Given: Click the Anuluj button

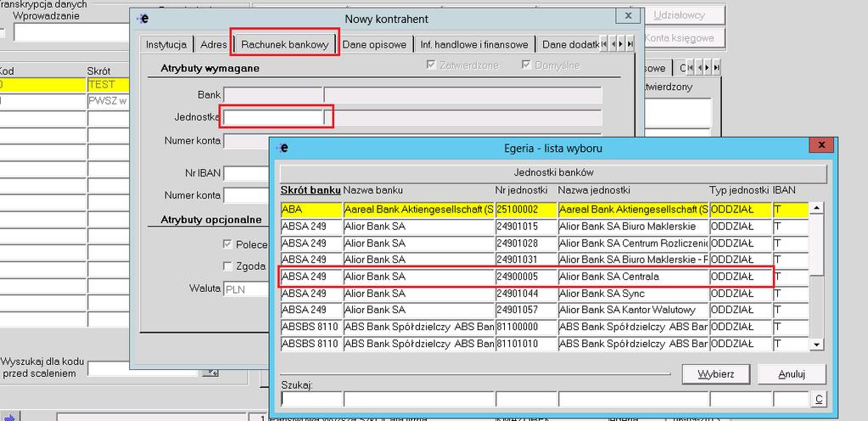Looking at the screenshot, I should coord(792,374).
